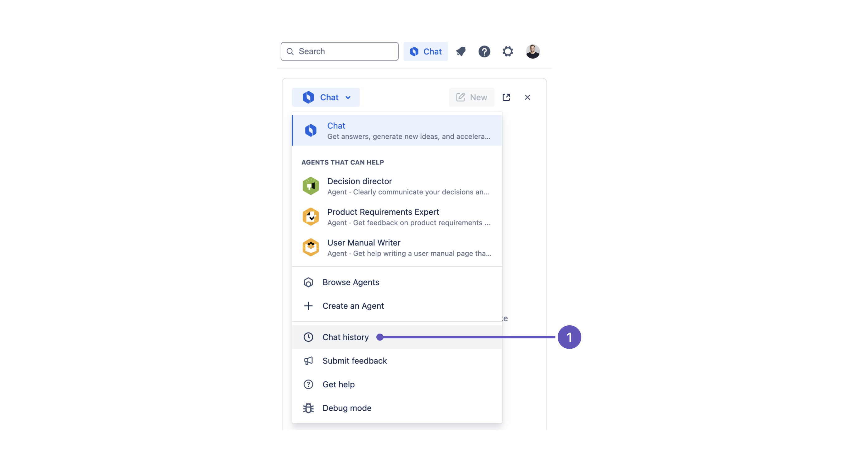Click the Submit feedback megaphone icon
This screenshot has width=868, height=463.
[308, 361]
